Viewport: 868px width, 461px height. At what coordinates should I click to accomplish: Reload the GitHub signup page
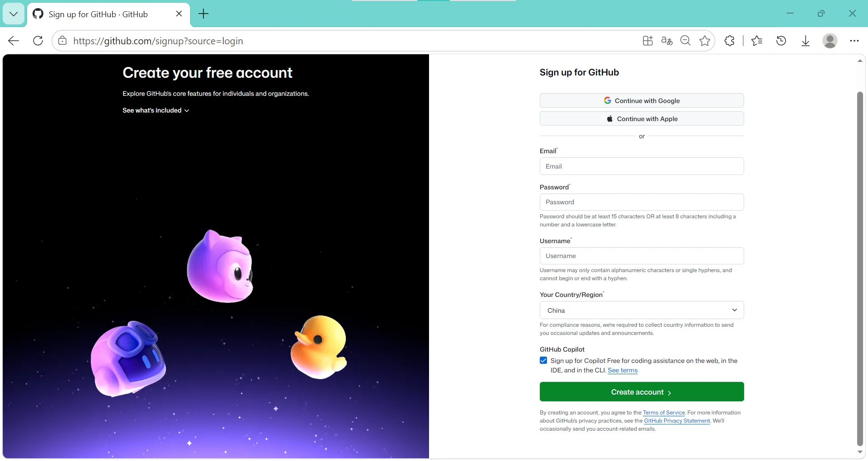point(38,41)
